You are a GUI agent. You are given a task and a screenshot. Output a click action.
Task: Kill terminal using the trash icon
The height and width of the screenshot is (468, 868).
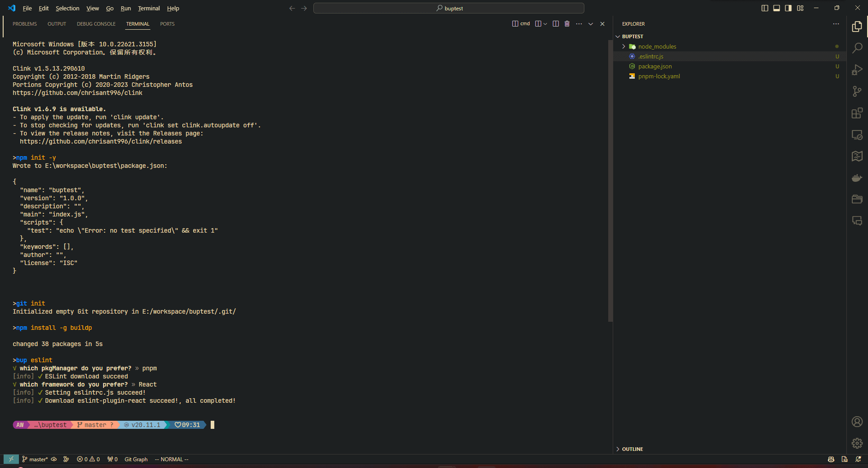(x=567, y=24)
